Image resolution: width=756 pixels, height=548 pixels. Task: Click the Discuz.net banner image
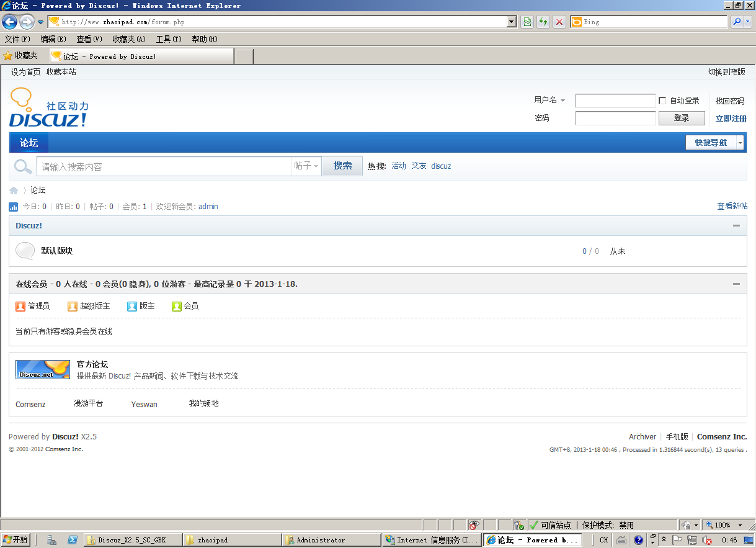click(43, 369)
